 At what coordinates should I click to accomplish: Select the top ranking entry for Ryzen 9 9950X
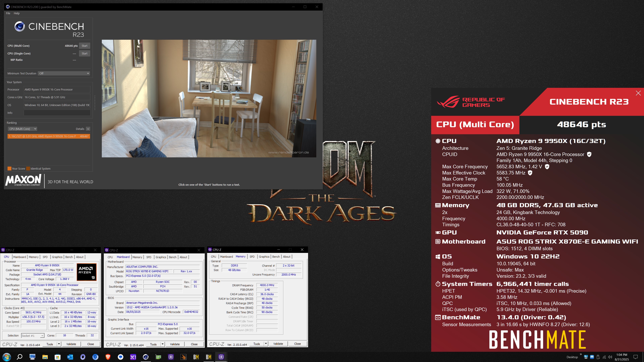coord(49,136)
